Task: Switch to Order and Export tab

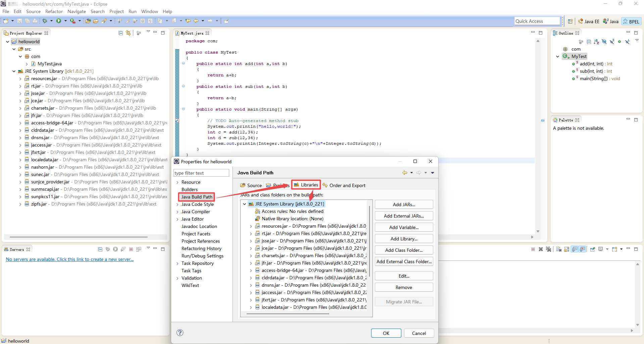Action: click(344, 185)
